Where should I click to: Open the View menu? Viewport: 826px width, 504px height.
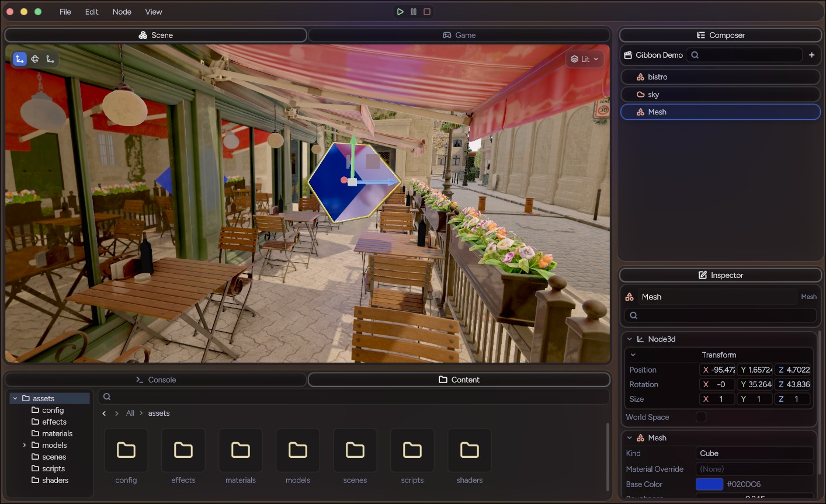click(154, 12)
